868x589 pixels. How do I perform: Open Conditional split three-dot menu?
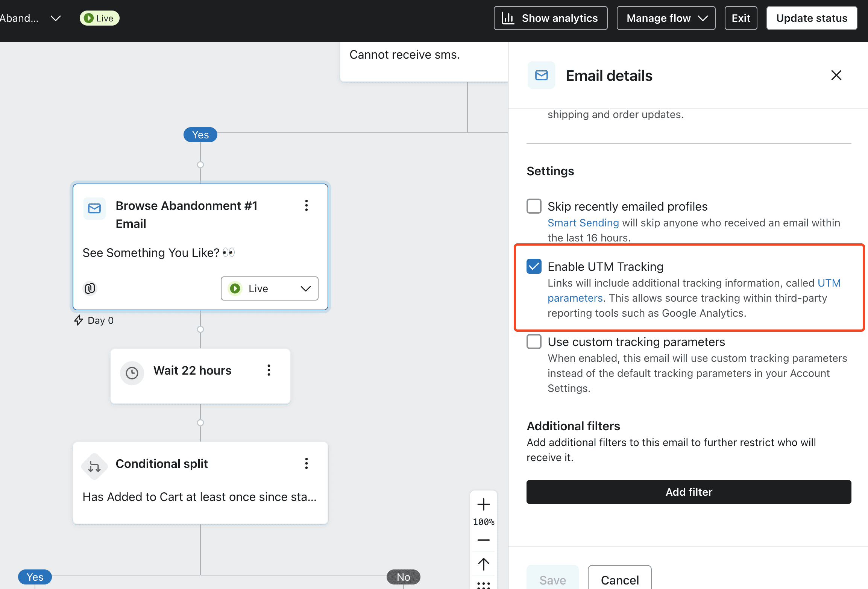(x=307, y=463)
